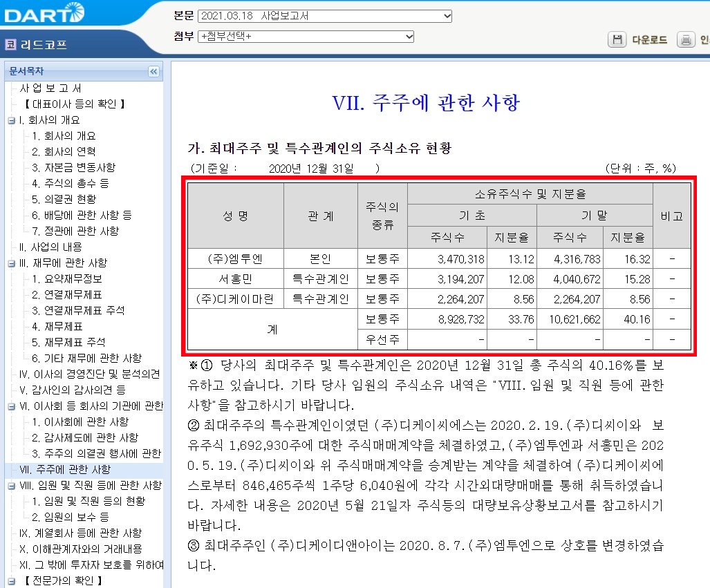Open 7. 정관에 관한 사항
Viewport: 710px width, 588px height.
tap(75, 231)
